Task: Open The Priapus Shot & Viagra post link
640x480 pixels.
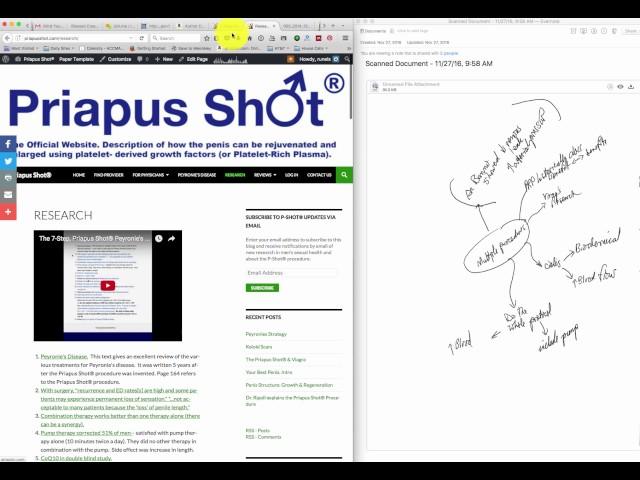Action: pos(276,359)
